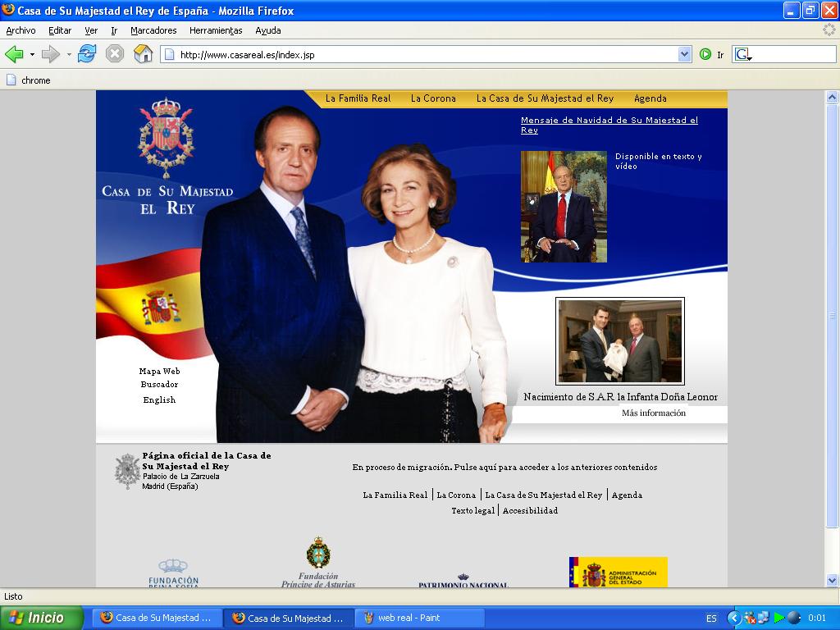Open the Inicio Start button
Image resolution: width=840 pixels, height=630 pixels.
(42, 619)
